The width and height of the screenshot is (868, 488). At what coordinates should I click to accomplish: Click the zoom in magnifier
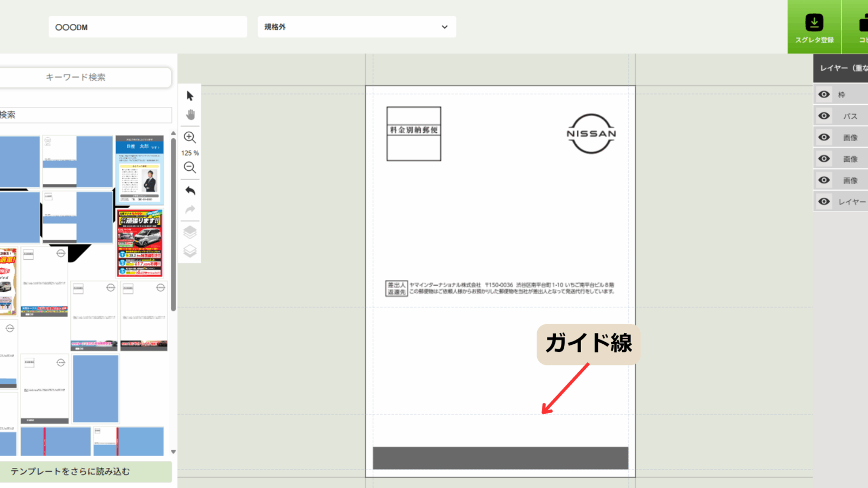(190, 137)
